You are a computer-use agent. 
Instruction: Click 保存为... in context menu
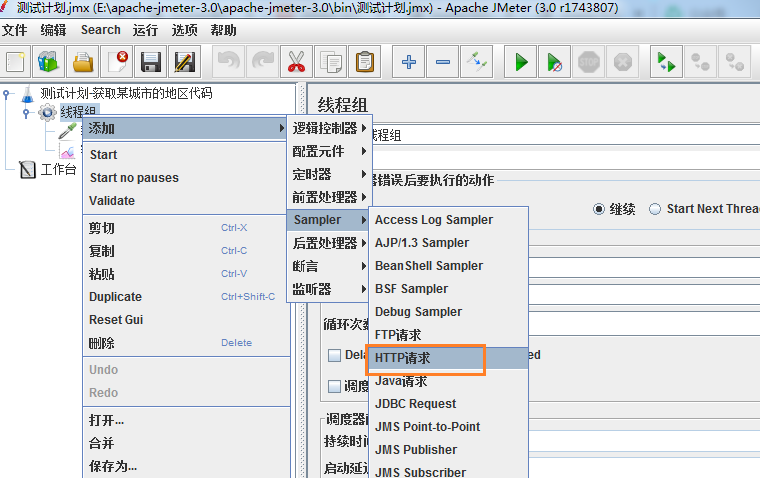tap(187, 466)
